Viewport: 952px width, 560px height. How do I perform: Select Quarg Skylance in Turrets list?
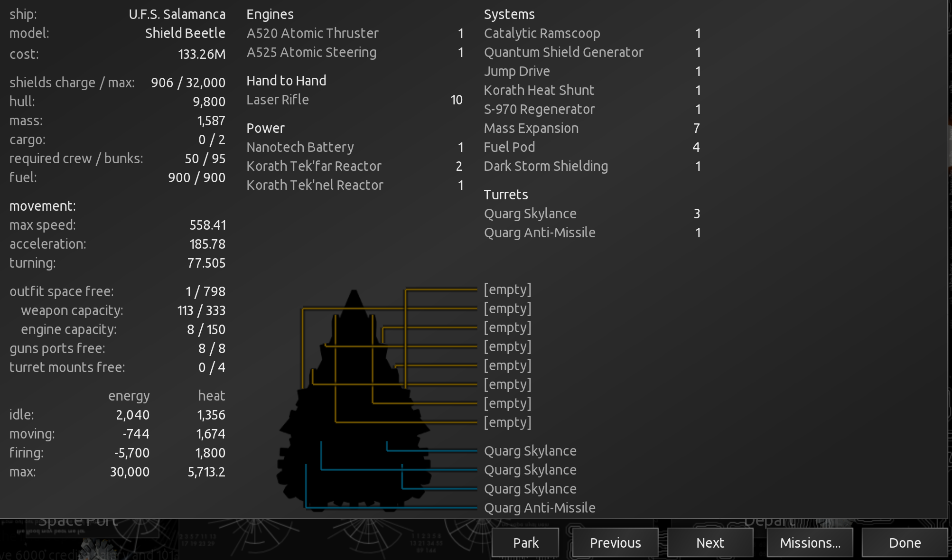[x=530, y=214]
